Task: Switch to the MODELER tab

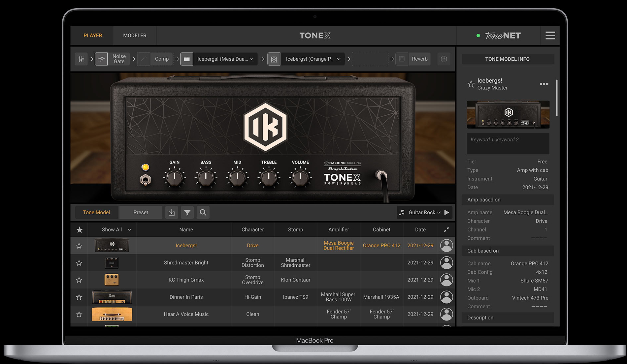Action: point(135,36)
